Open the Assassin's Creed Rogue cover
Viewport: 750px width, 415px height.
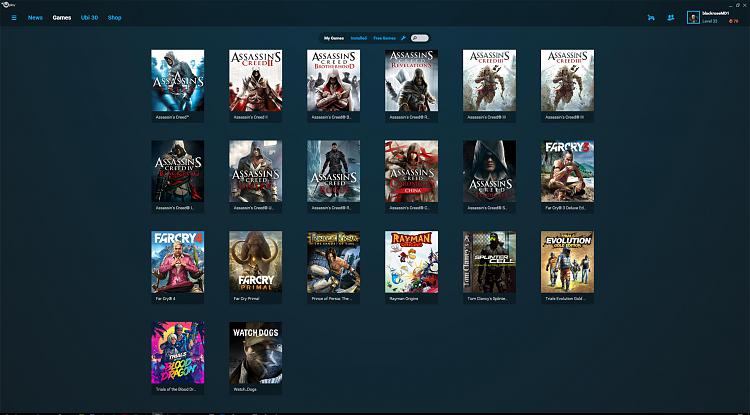point(333,171)
